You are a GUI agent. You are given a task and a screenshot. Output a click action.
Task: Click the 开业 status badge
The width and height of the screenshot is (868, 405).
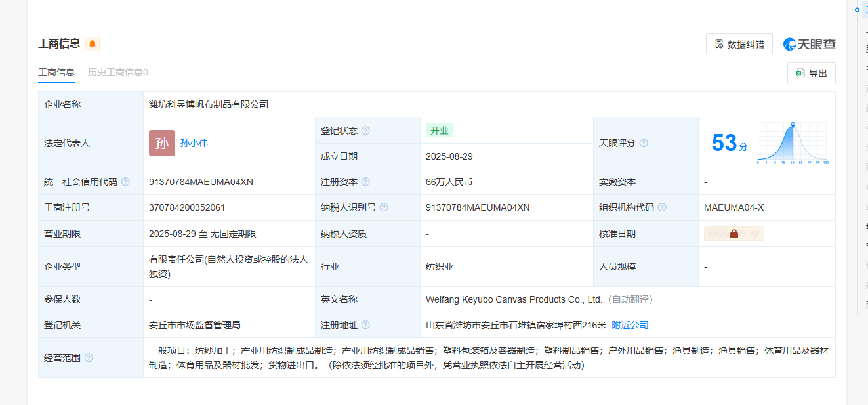439,130
